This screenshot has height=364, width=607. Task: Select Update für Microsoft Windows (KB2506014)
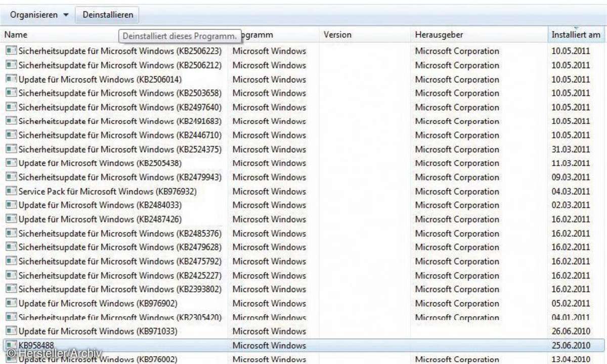point(100,79)
